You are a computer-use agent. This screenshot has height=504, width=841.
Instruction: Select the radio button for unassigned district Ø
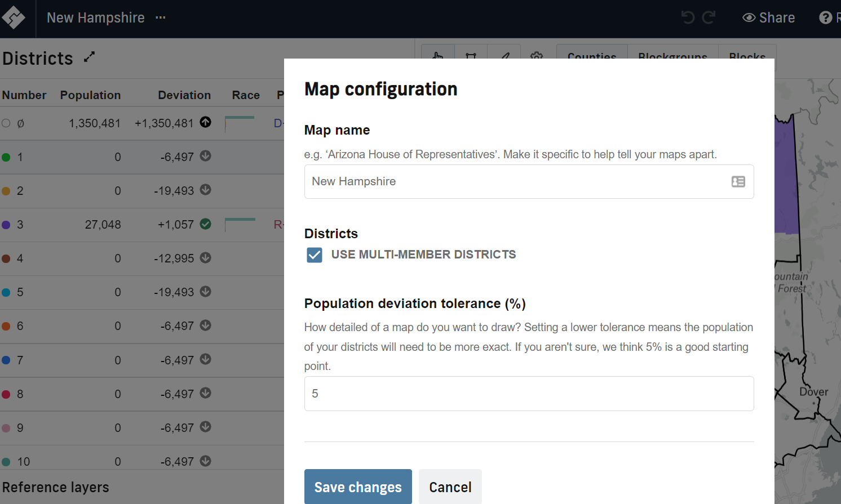[5, 123]
